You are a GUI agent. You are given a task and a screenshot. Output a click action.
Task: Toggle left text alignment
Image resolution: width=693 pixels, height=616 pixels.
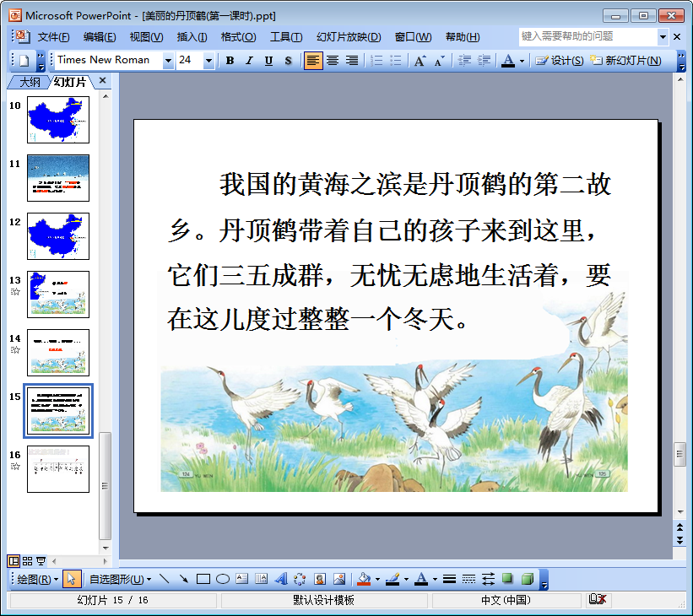pyautogui.click(x=313, y=61)
